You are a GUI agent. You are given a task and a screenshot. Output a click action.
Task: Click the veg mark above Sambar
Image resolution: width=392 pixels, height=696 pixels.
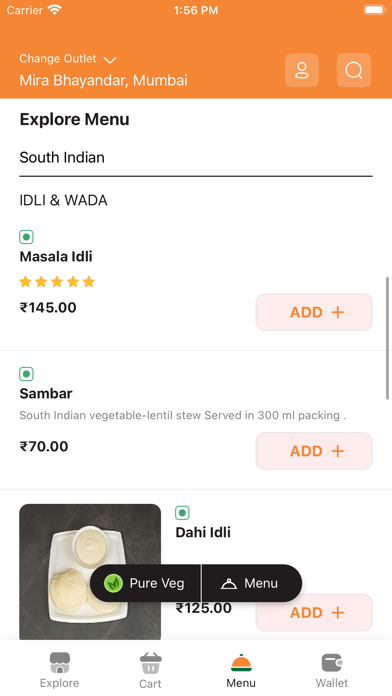pyautogui.click(x=27, y=374)
